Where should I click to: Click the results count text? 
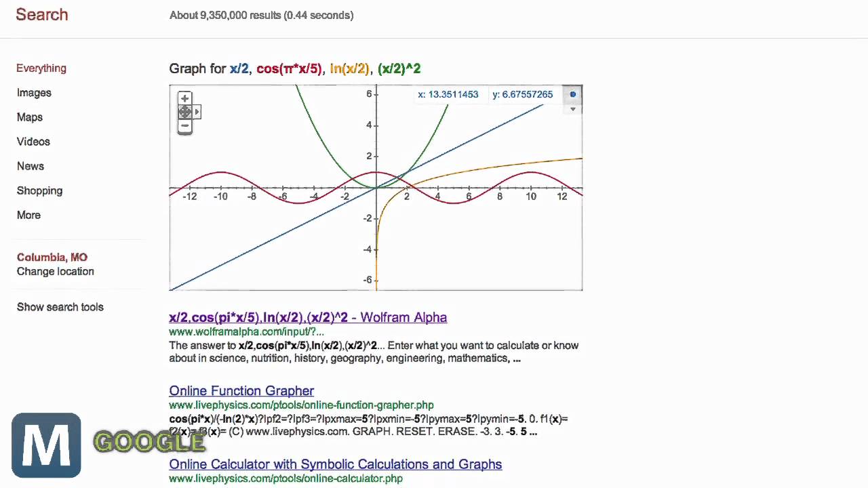[x=261, y=15]
